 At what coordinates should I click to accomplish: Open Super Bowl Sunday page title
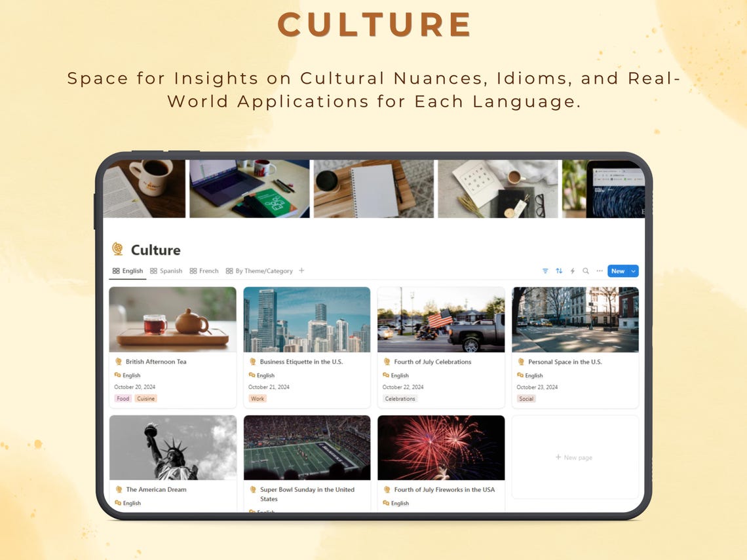(x=307, y=495)
